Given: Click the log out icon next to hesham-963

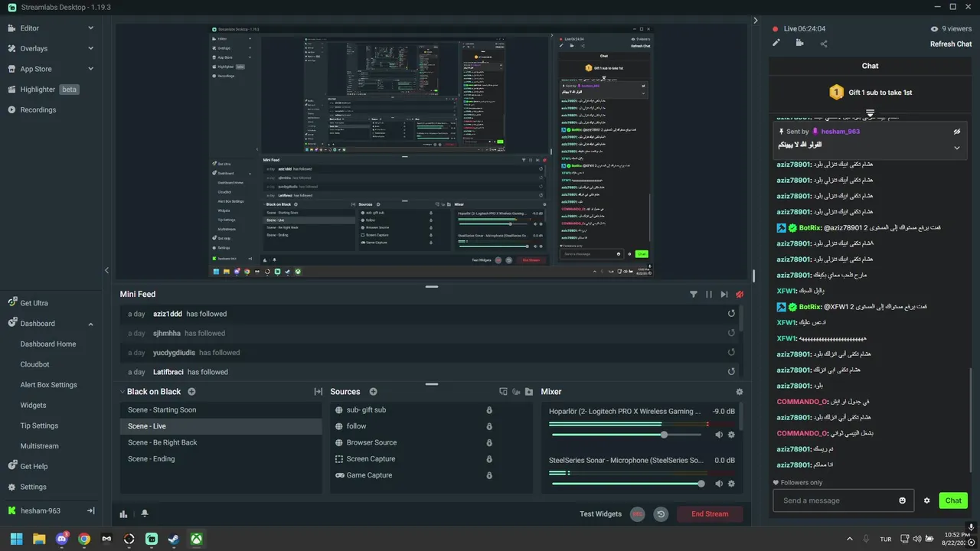Looking at the screenshot, I should coord(90,510).
